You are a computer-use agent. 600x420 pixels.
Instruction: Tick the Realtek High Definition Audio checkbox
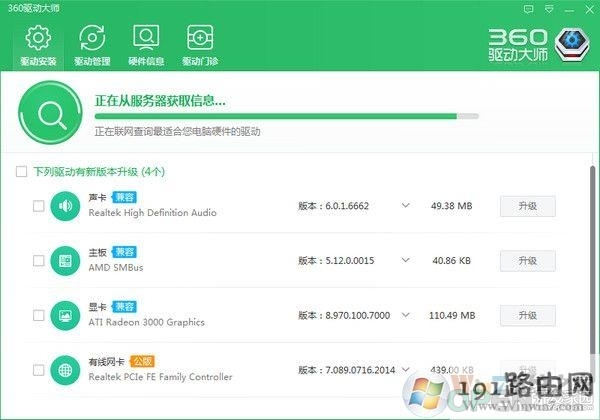click(x=39, y=206)
